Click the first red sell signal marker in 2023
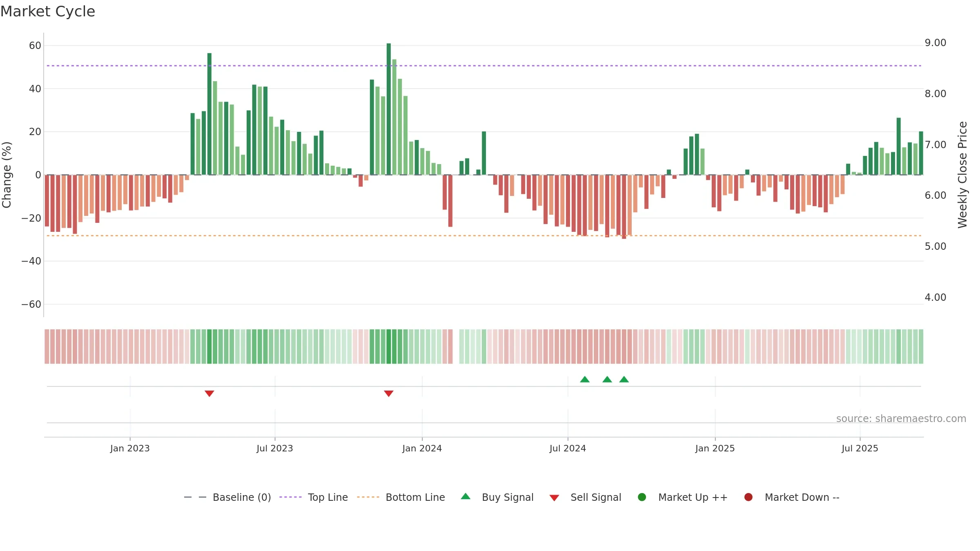 [x=209, y=393]
